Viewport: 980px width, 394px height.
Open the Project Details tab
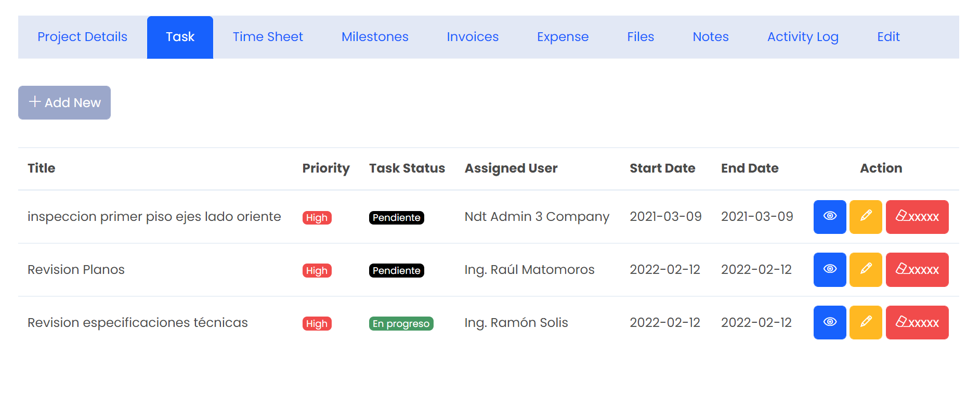82,37
